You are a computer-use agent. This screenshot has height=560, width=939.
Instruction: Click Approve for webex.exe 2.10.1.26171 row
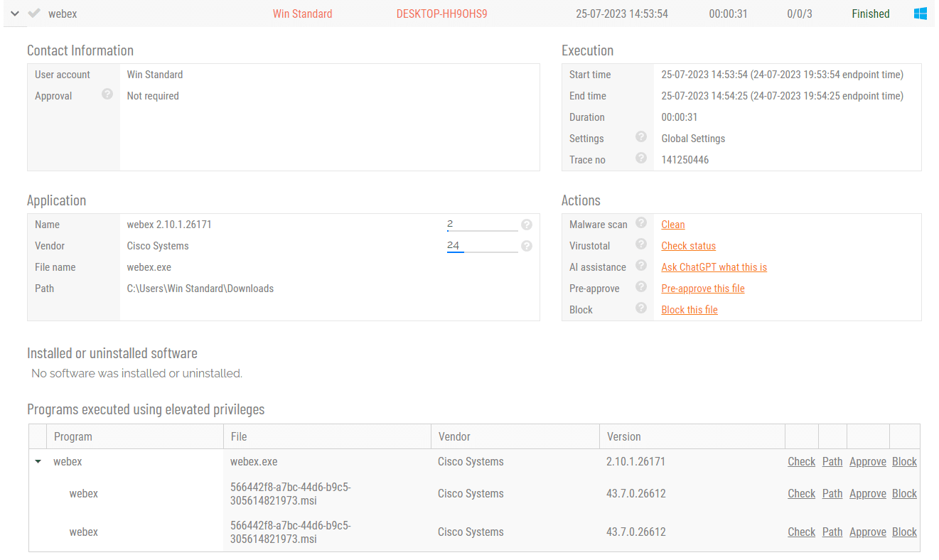868,462
